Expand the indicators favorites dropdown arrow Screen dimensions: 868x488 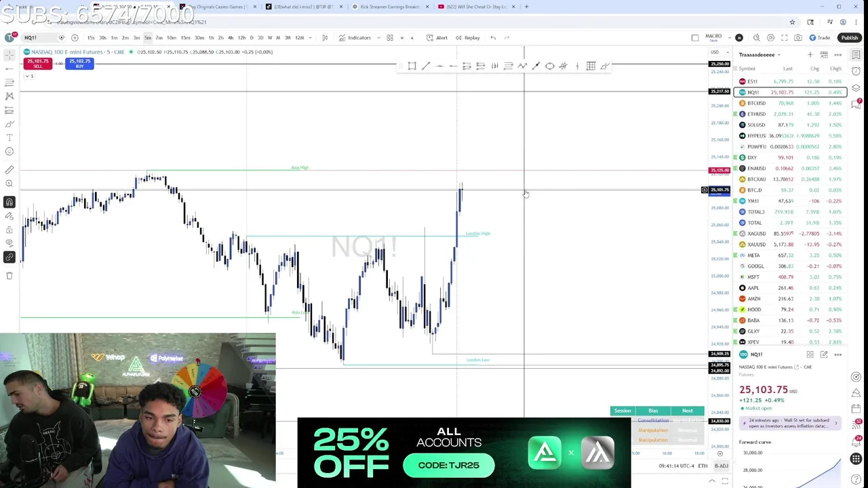(378, 37)
